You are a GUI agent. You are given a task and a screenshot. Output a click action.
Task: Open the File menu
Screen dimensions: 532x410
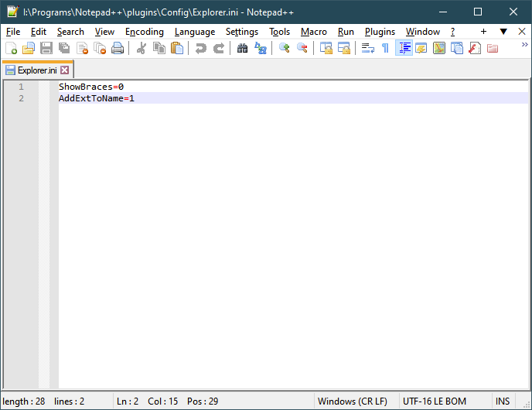point(13,32)
